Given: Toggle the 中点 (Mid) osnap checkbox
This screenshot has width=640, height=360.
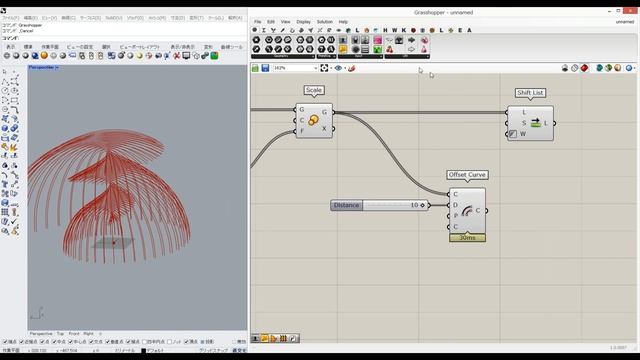Looking at the screenshot, I should point(54,342).
